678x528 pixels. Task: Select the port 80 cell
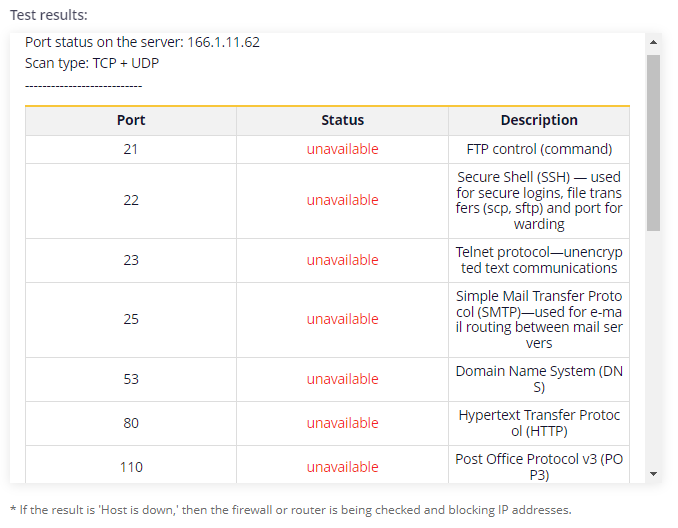(x=131, y=423)
